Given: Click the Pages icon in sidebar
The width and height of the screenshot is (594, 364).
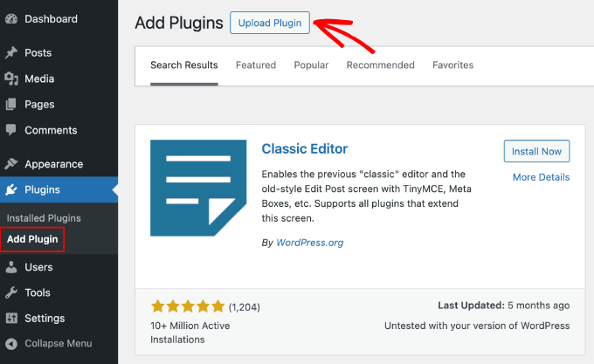Looking at the screenshot, I should click(x=11, y=105).
